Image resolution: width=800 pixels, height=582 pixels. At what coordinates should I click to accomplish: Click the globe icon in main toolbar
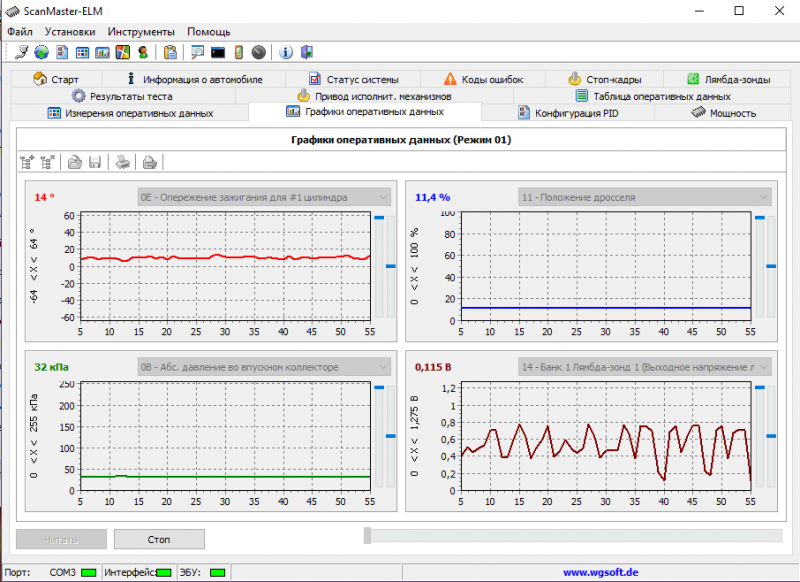coord(41,52)
